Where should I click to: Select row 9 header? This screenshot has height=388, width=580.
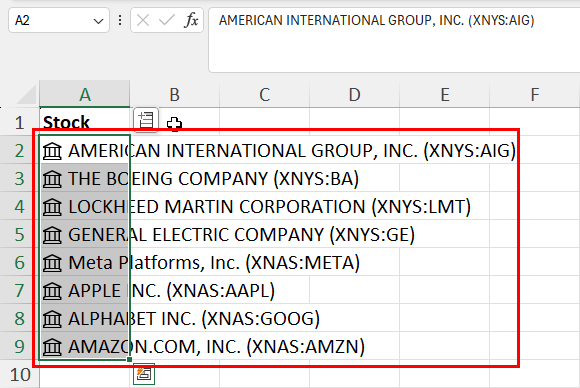pos(20,347)
